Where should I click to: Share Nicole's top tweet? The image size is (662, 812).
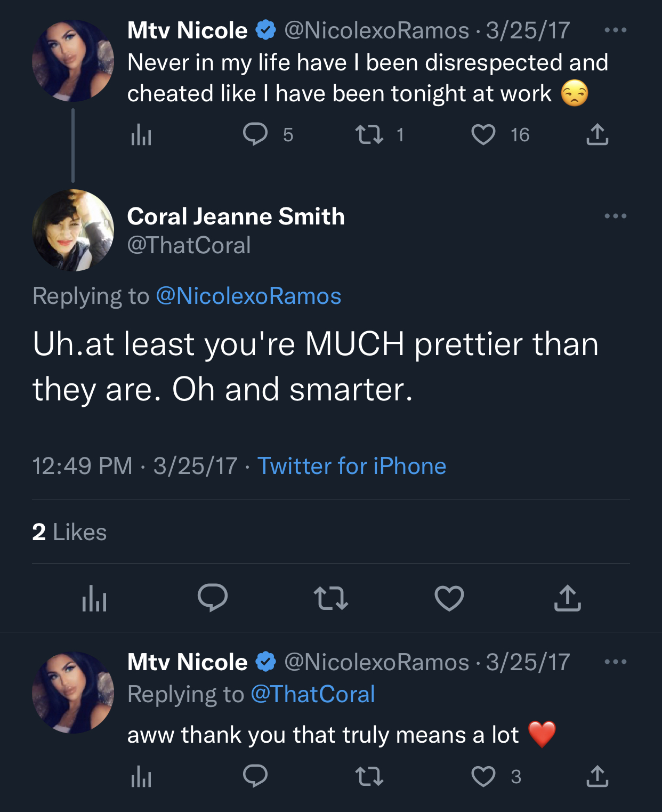click(x=597, y=134)
